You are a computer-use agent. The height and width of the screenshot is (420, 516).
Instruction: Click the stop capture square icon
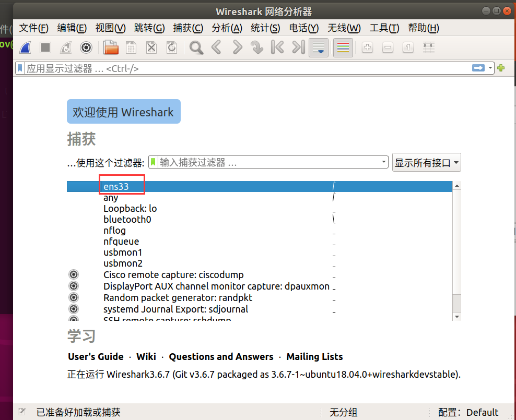[45, 47]
